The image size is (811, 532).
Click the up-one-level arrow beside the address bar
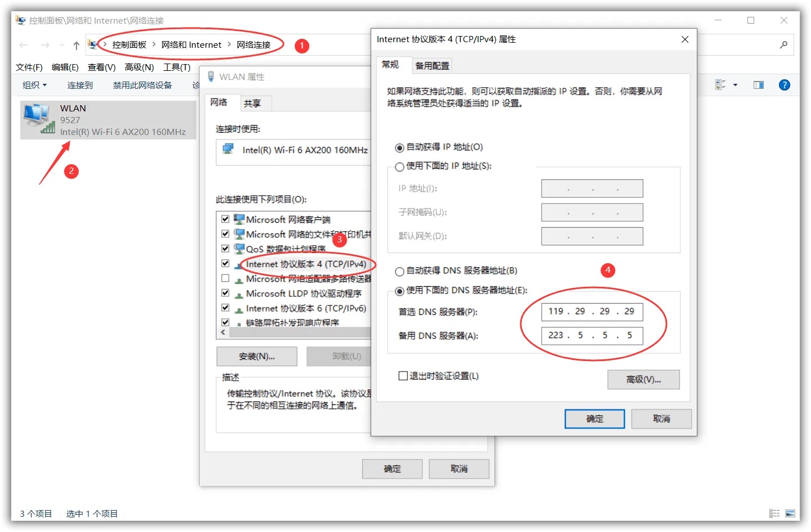coord(76,45)
